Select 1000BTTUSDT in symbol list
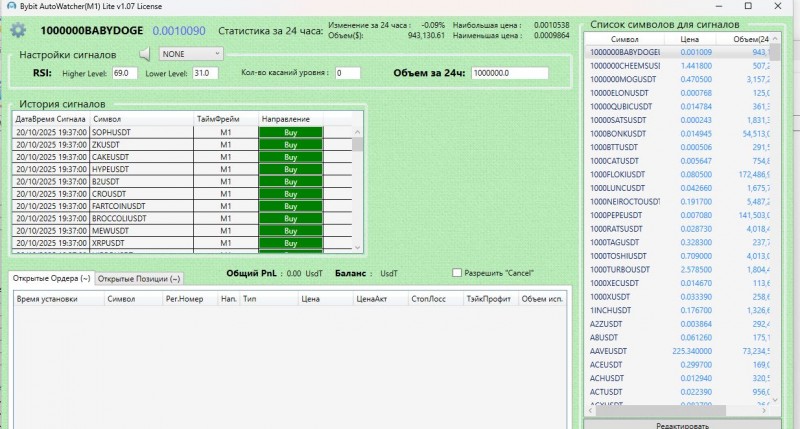The width and height of the screenshot is (800, 429). (678, 147)
